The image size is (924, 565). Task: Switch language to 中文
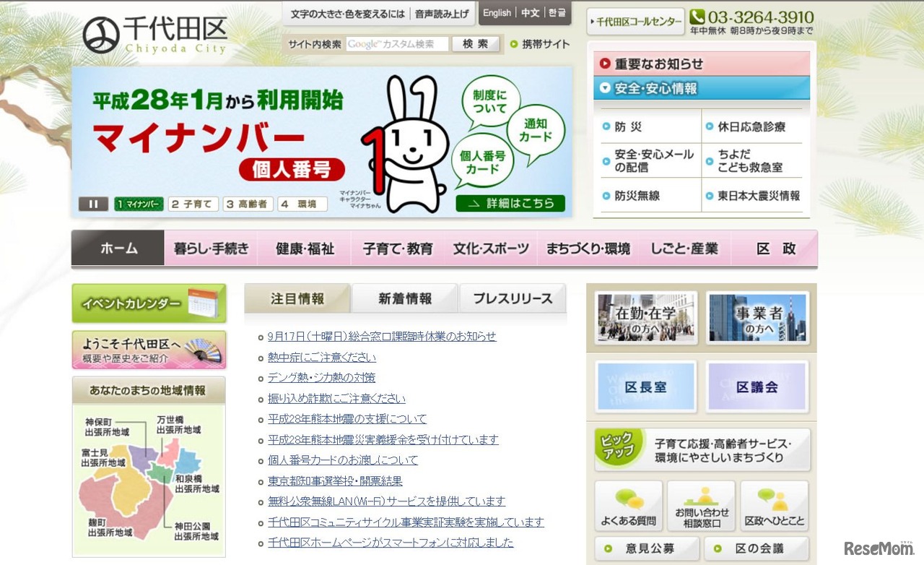point(530,13)
